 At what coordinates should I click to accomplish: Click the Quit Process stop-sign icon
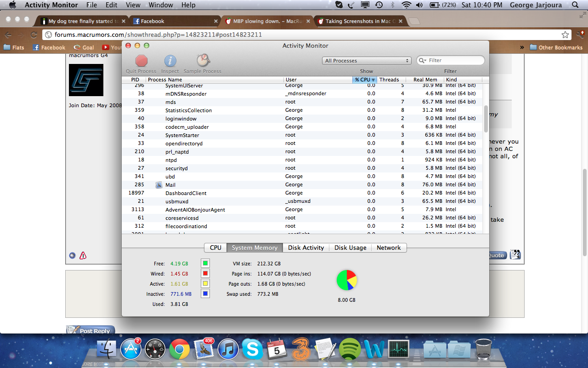[x=141, y=61]
